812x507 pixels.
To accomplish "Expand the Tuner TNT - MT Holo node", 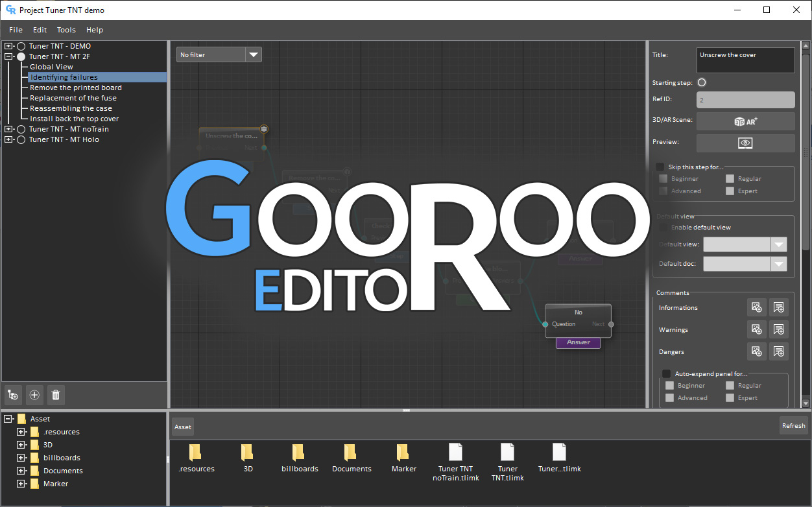I will [x=8, y=139].
